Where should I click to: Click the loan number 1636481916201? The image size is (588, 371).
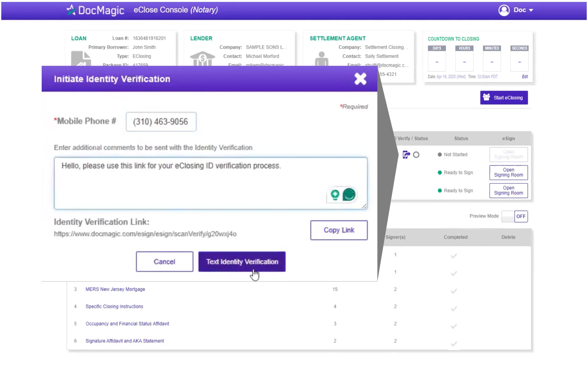point(149,38)
